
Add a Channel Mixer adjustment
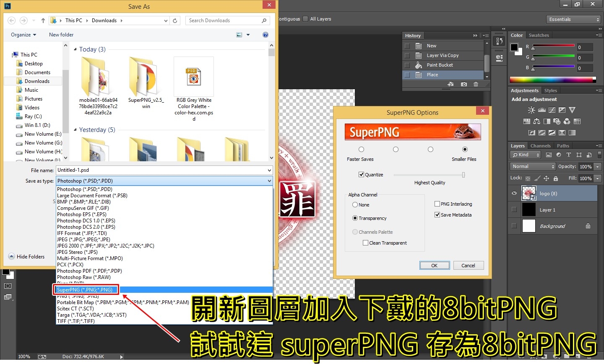[x=567, y=121]
